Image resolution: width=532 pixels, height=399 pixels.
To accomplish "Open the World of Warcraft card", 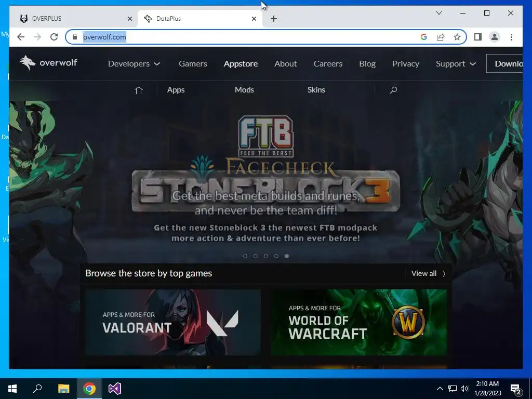I will pos(359,322).
